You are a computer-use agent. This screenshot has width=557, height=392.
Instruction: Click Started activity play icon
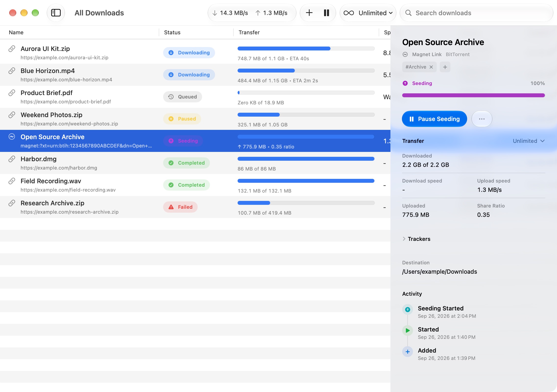408,331
